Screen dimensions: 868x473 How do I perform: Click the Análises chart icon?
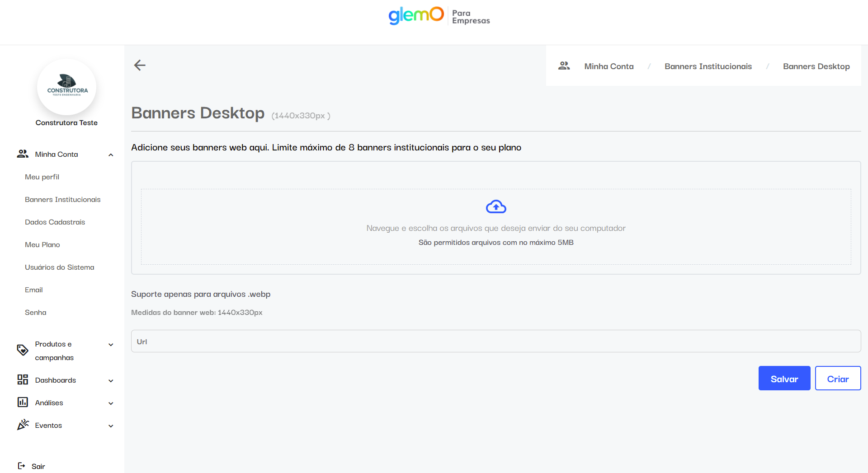(23, 402)
